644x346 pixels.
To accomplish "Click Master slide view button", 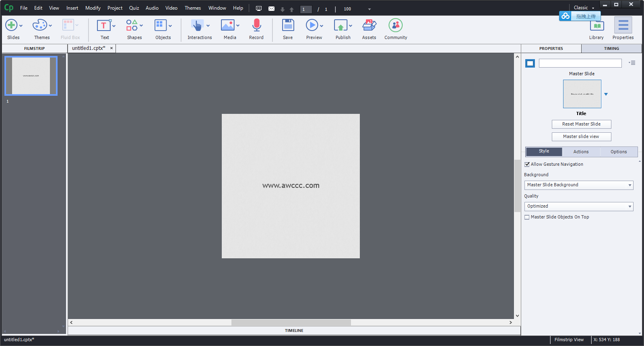I will point(581,137).
